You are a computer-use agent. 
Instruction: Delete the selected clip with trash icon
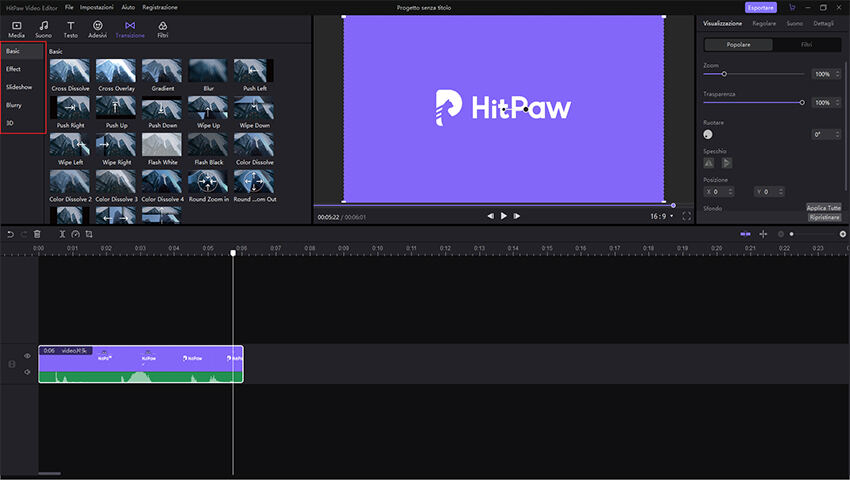click(37, 234)
